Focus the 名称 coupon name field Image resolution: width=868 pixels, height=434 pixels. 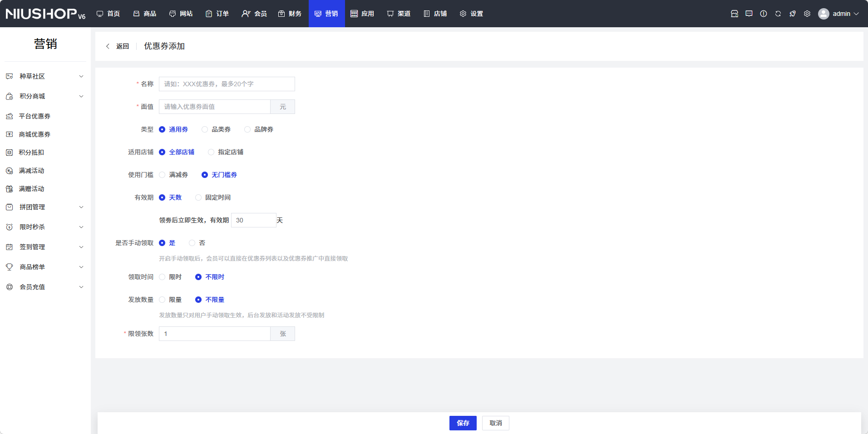click(227, 84)
